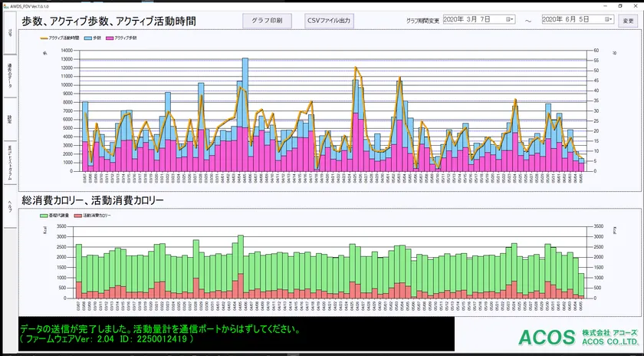This screenshot has height=356, width=644.
Task: Open the ヘルプ help side tab
Action: [9, 206]
